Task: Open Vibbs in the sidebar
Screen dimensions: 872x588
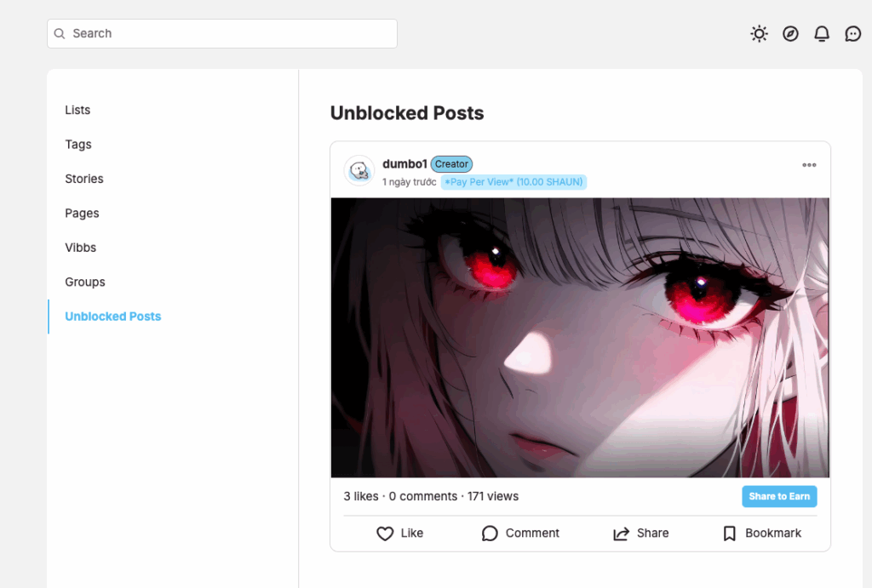Action: (80, 248)
